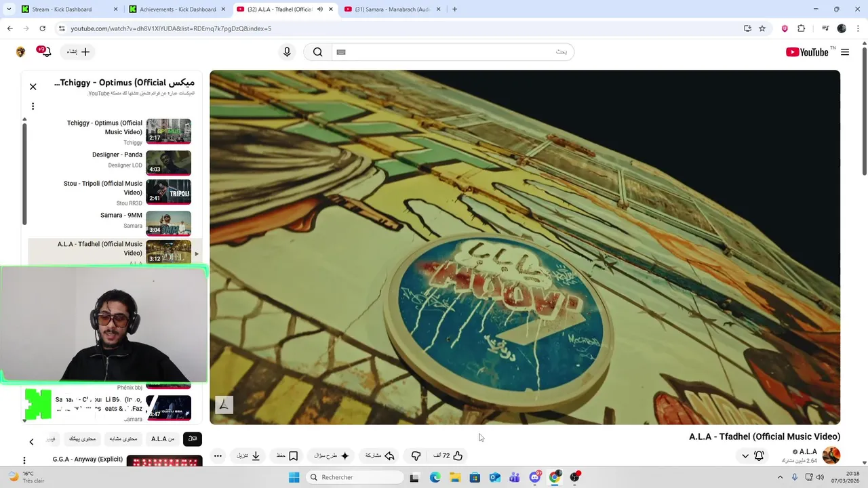868x488 pixels.
Task: Toggle subscription notification bell dropdown
Action: 752,456
